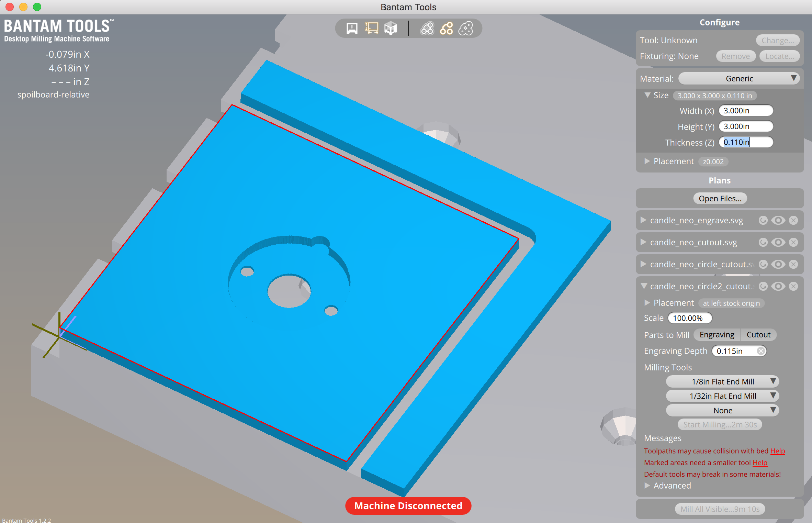Toggle visibility of candle_neo_circle_cutout plan

click(x=778, y=264)
